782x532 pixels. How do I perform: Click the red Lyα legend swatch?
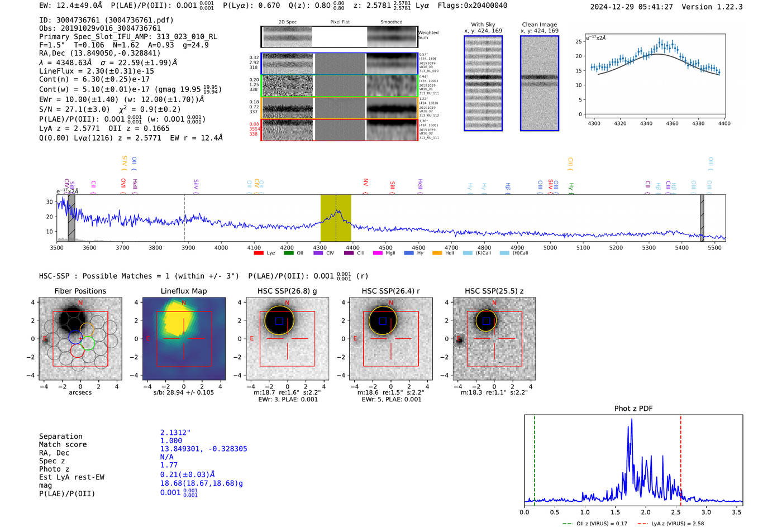(x=258, y=253)
